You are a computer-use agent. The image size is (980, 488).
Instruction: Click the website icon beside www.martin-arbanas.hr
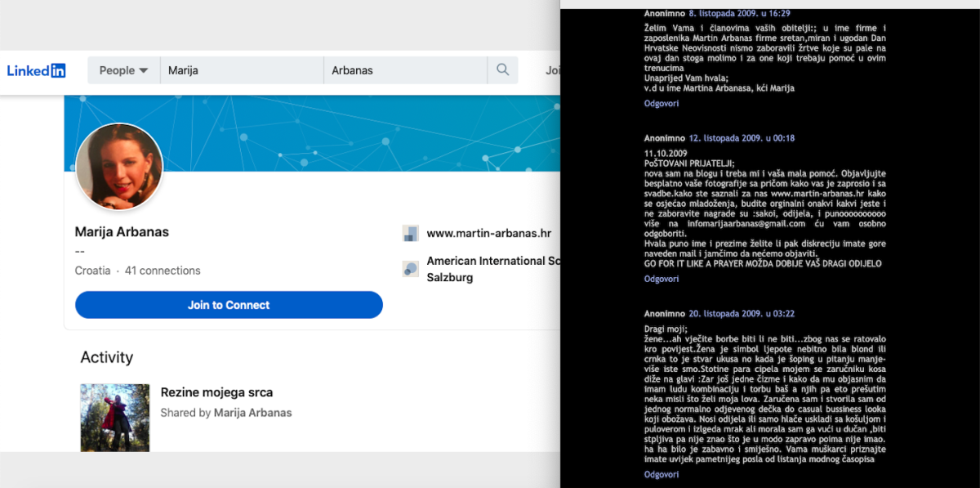click(411, 234)
